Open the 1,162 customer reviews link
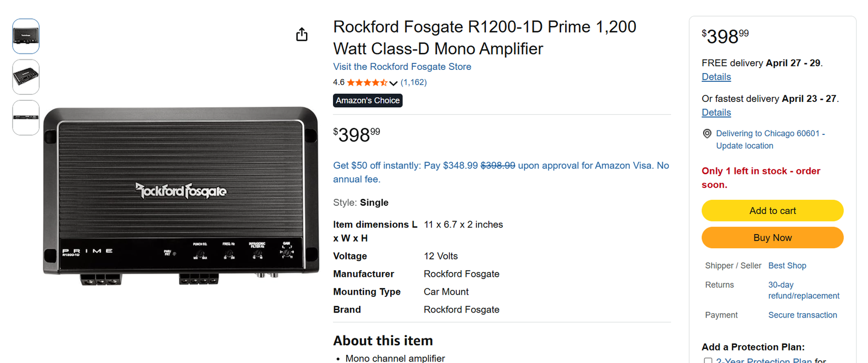 413,82
